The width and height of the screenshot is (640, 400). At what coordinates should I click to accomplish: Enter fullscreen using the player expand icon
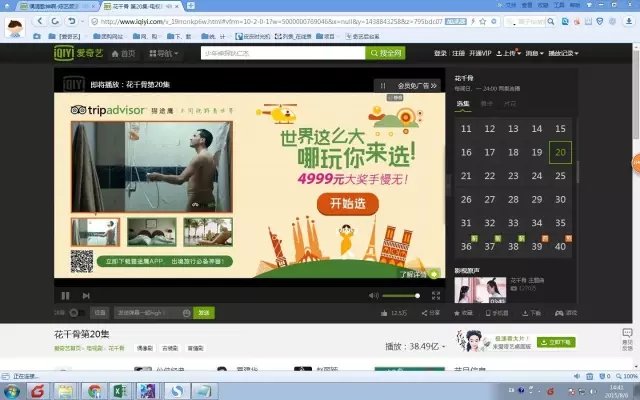tap(435, 296)
